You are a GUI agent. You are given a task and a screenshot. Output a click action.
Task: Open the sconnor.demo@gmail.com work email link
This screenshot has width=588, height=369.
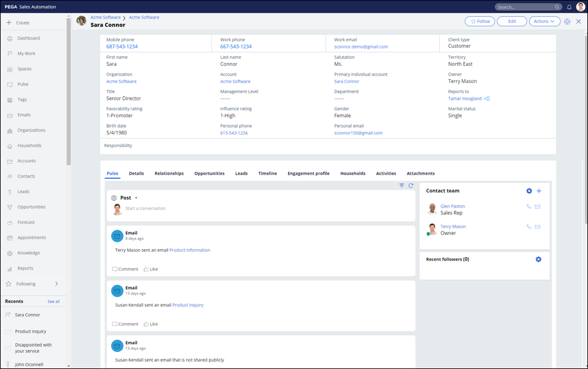pyautogui.click(x=361, y=47)
